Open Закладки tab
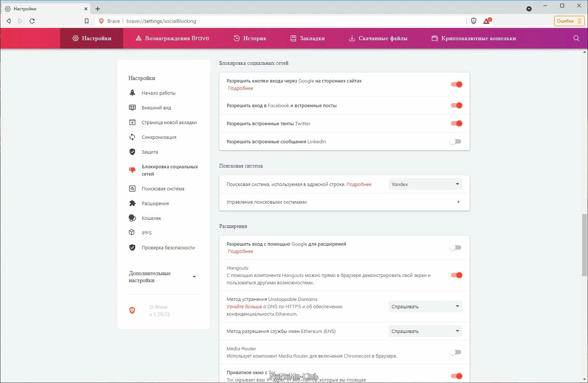 307,38
